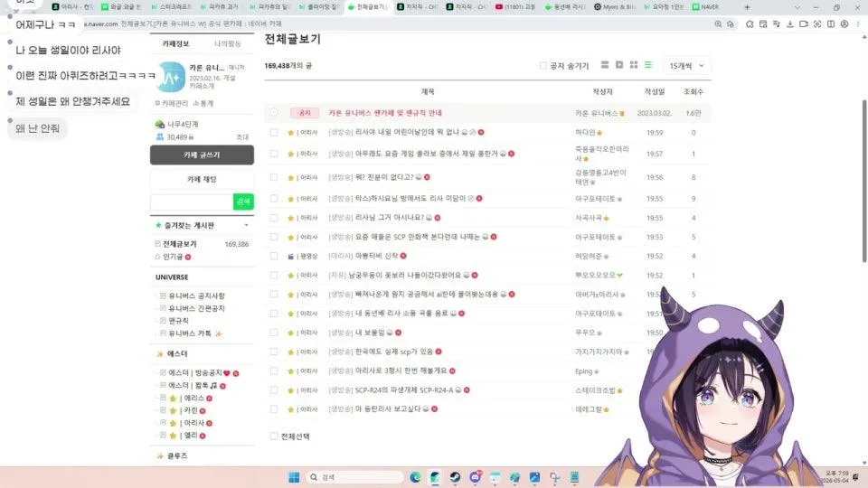The width and height of the screenshot is (868, 488).
Task: Open the 팬규칙 board link
Action: click(178, 320)
